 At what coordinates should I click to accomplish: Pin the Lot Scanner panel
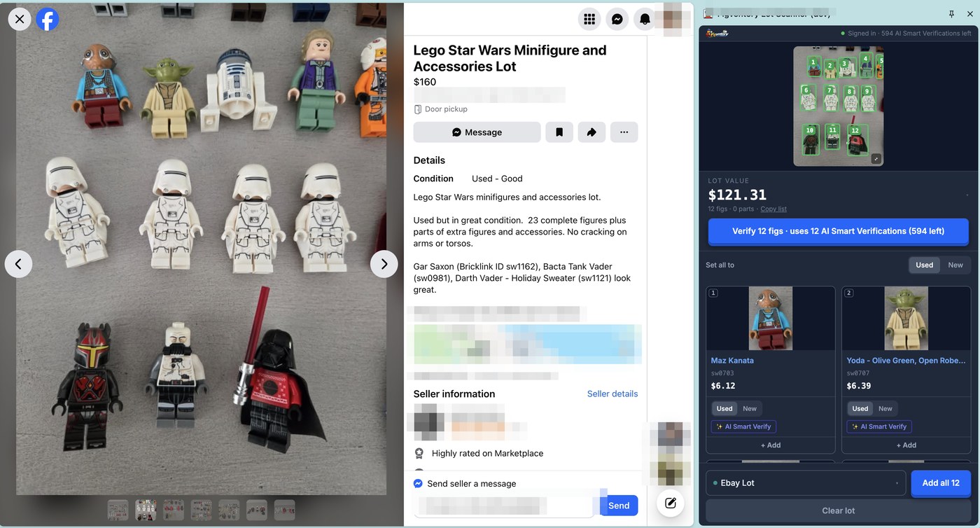coord(951,14)
